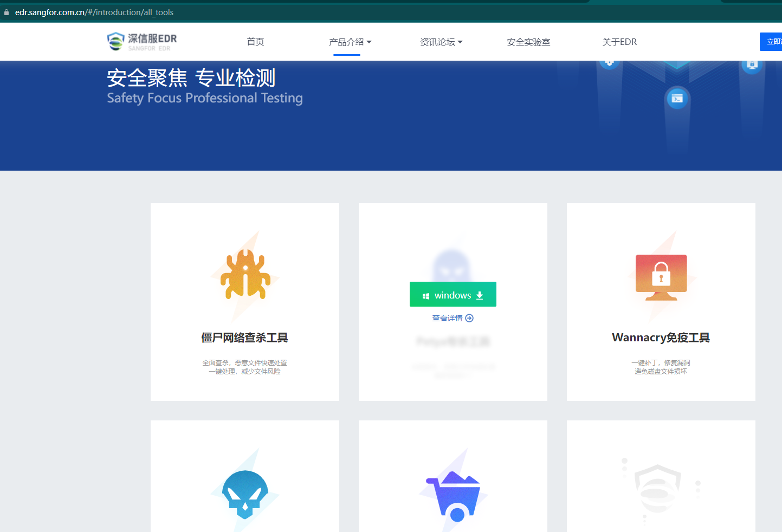The width and height of the screenshot is (782, 532).
Task: Click the lock icon in the address bar
Action: click(7, 12)
